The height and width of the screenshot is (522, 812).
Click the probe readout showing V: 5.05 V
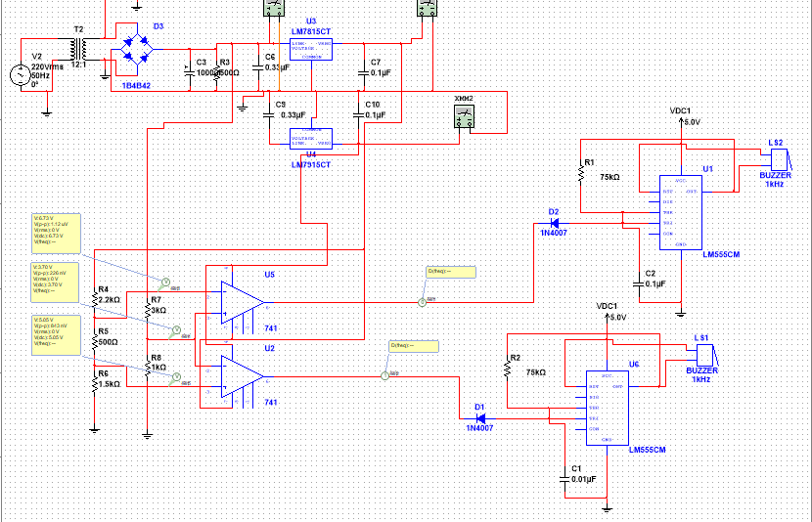56,335
